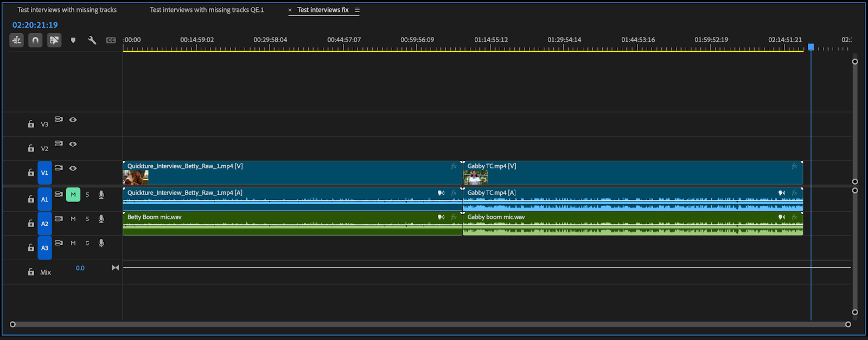Toggle track lock on V3
868x340 pixels.
[x=31, y=124]
